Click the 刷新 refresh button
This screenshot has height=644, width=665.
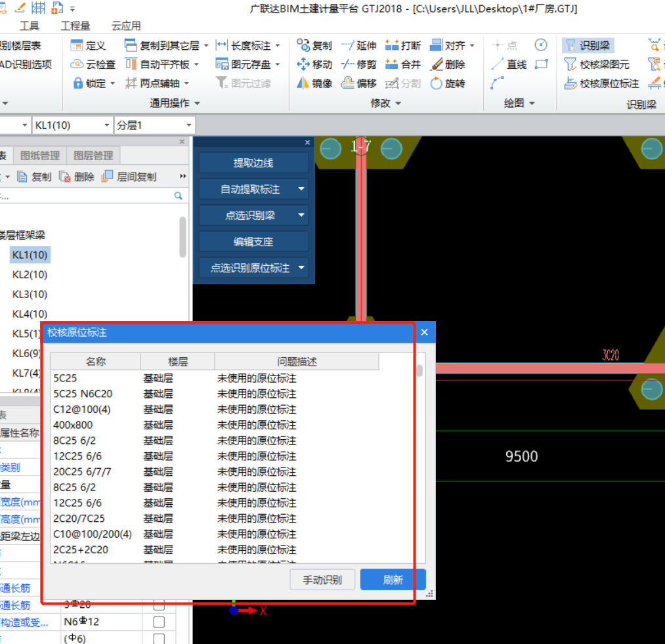pos(393,580)
